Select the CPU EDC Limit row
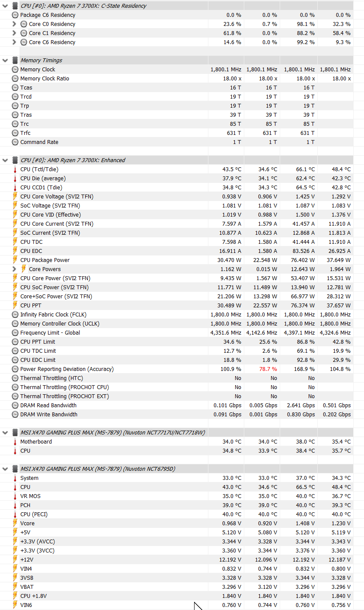The height and width of the screenshot is (610, 364). pyautogui.click(x=177, y=360)
